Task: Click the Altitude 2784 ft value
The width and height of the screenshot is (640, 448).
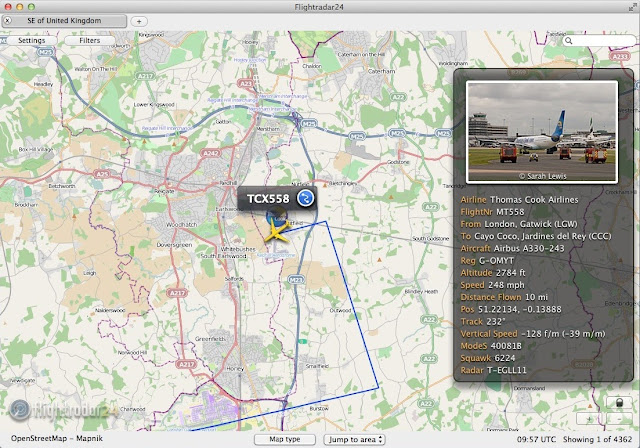Action: pos(511,273)
